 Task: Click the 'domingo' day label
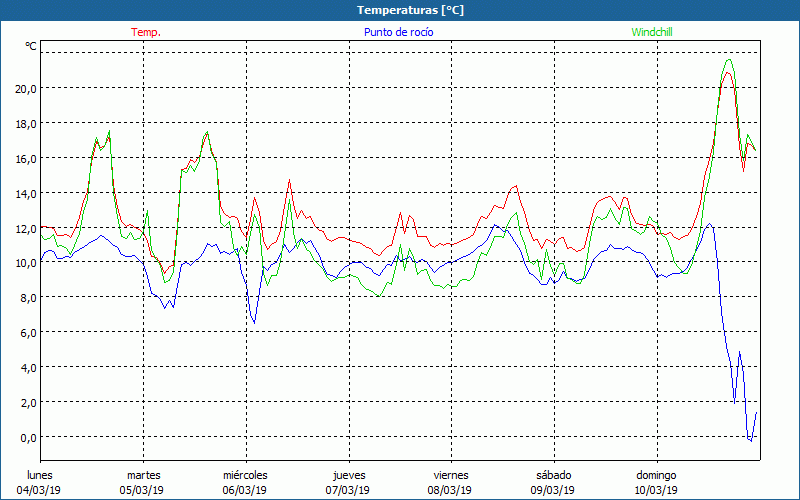[656, 475]
